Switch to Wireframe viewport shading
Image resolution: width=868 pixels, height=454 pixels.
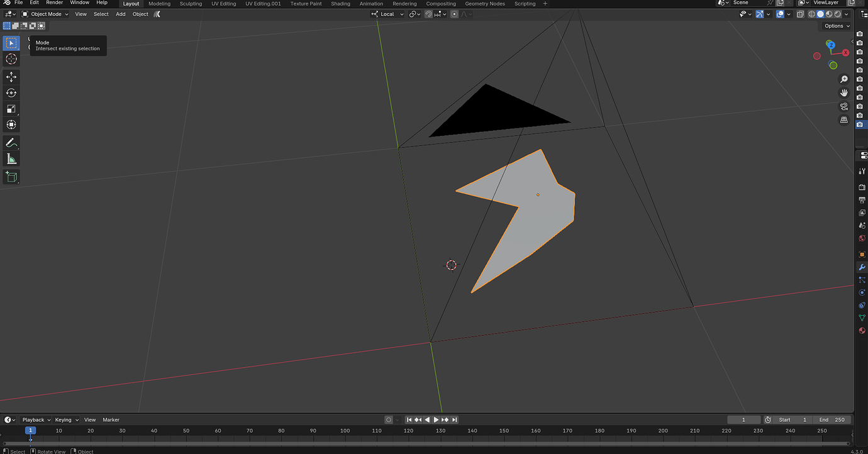pyautogui.click(x=812, y=14)
